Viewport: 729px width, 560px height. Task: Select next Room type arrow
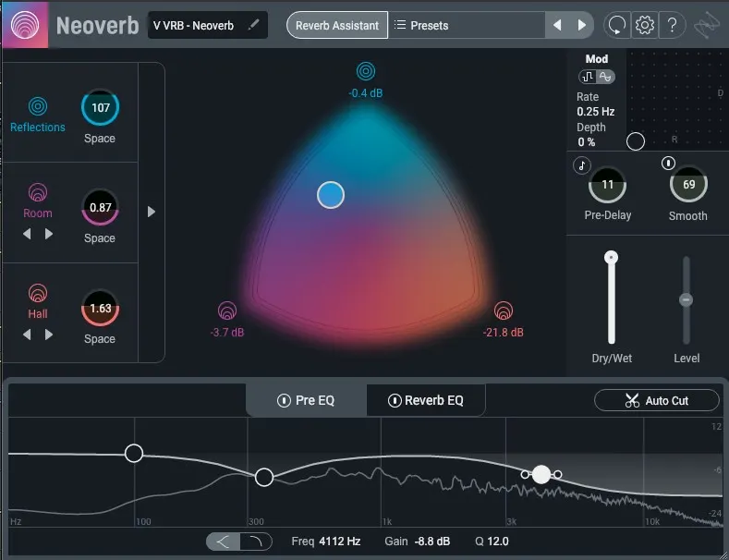49,234
